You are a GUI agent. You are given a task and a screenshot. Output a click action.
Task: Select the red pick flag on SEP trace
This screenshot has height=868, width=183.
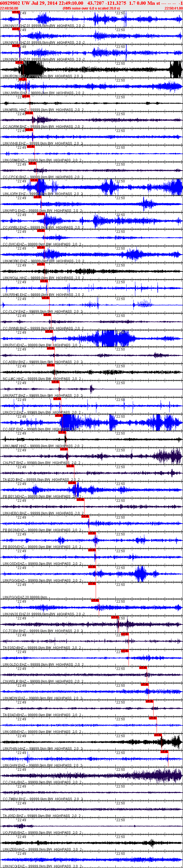point(59,416)
